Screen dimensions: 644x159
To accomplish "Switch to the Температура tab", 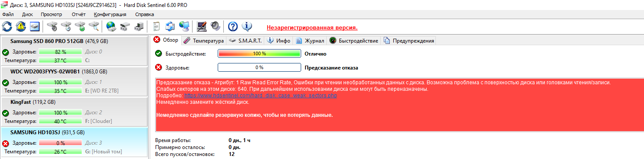I will [203, 40].
